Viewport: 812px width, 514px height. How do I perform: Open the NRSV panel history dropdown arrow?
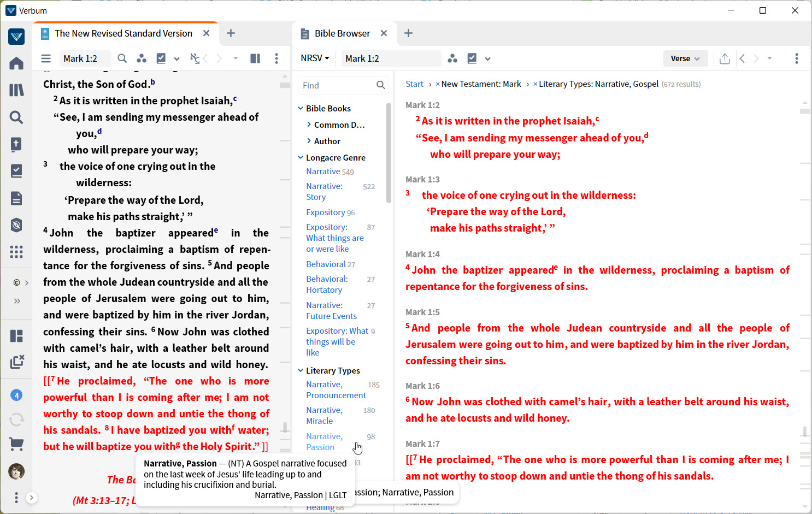236,58
